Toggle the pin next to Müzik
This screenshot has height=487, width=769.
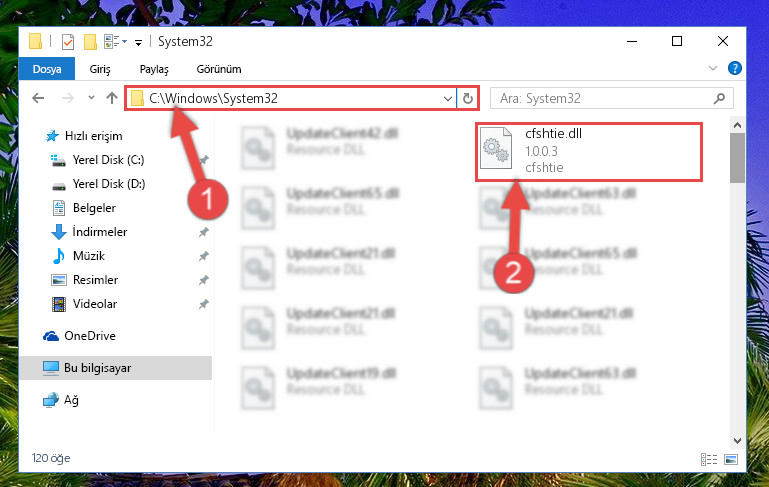pos(203,256)
